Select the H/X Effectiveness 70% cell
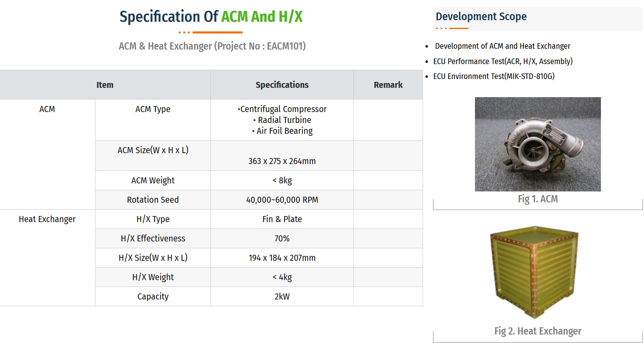The image size is (644, 343). 282,238
